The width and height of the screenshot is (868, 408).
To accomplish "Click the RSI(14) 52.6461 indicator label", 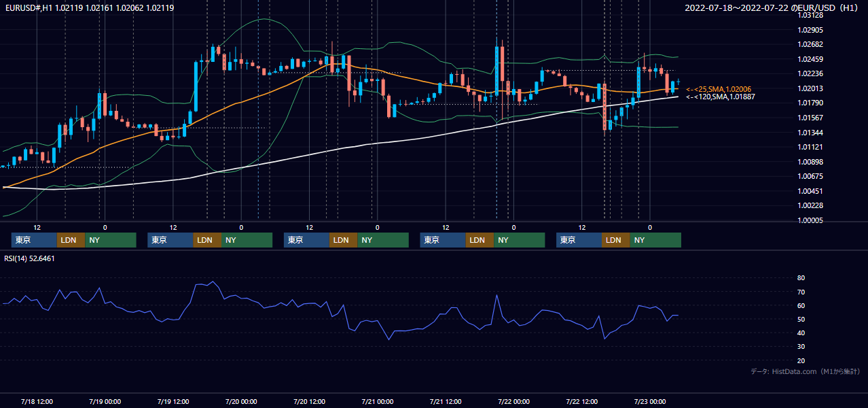I will (29, 258).
